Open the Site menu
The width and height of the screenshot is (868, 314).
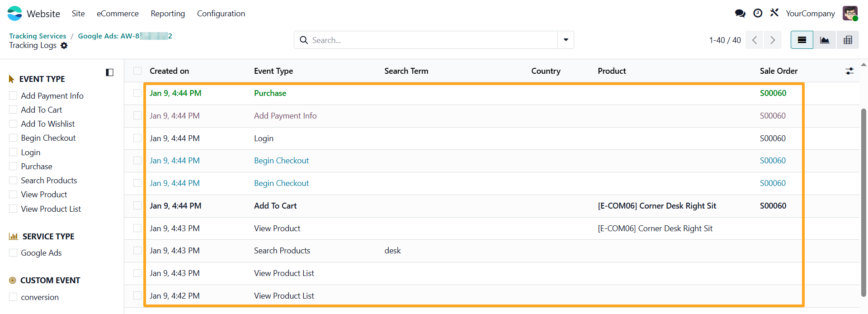[x=78, y=14]
